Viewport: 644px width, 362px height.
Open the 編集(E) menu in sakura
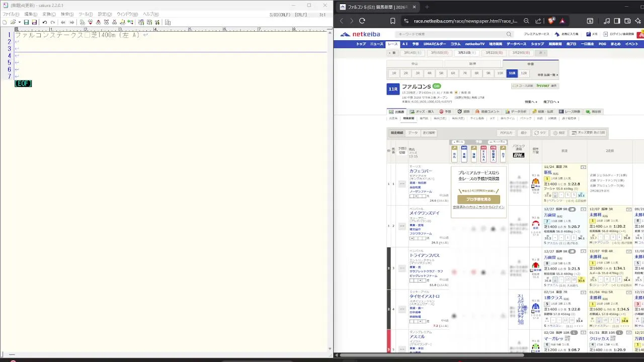(31, 15)
